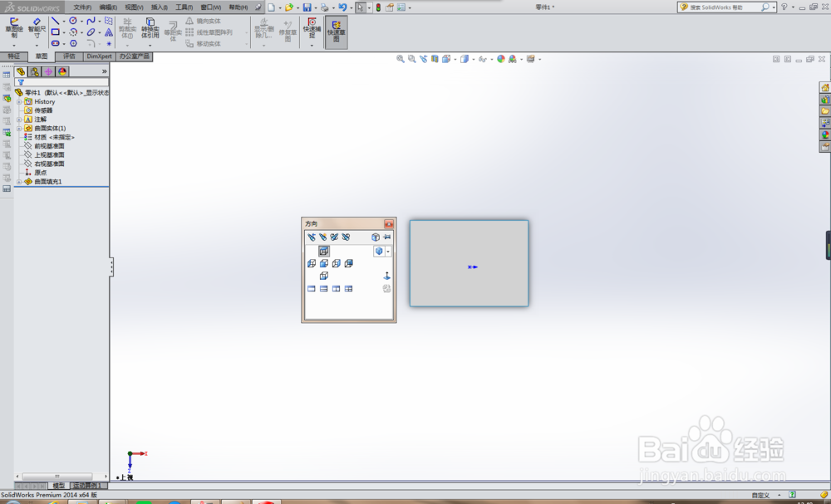831x504 pixels.
Task: Click 转换实体引用 Convert Entities
Action: tap(150, 28)
